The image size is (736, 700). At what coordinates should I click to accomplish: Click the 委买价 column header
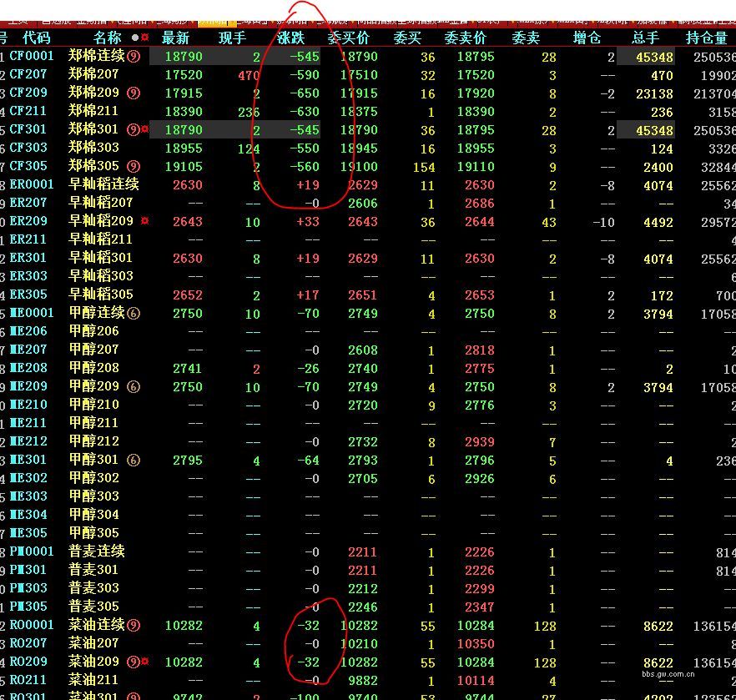(x=349, y=38)
